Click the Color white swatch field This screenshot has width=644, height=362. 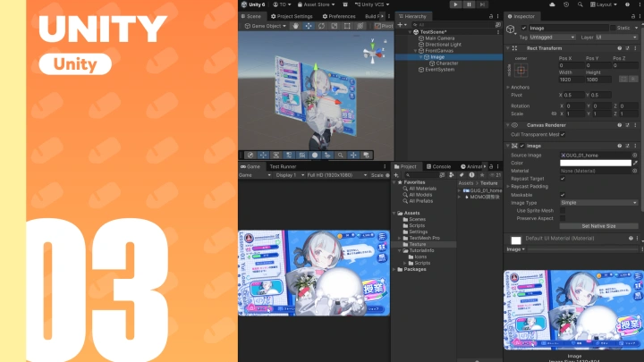(596, 163)
